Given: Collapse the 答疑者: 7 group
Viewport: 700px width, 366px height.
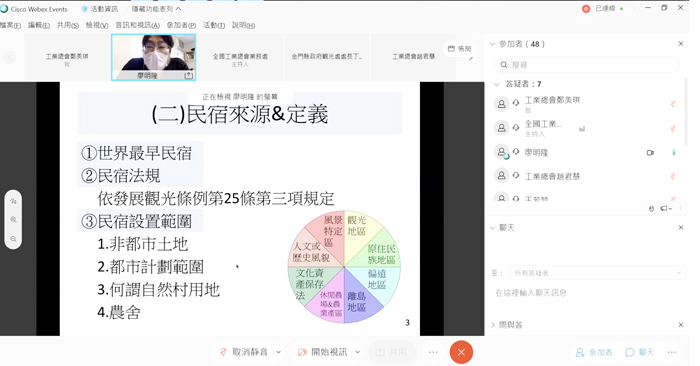Looking at the screenshot, I should (496, 84).
